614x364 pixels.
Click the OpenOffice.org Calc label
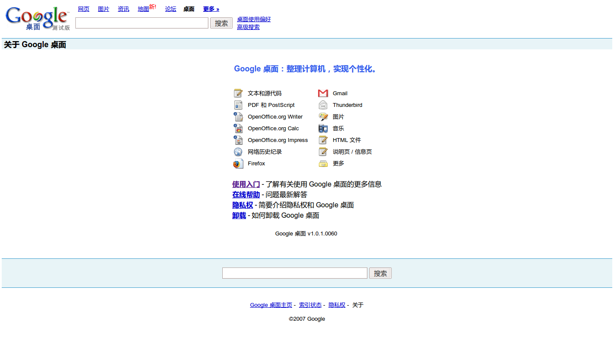point(273,129)
